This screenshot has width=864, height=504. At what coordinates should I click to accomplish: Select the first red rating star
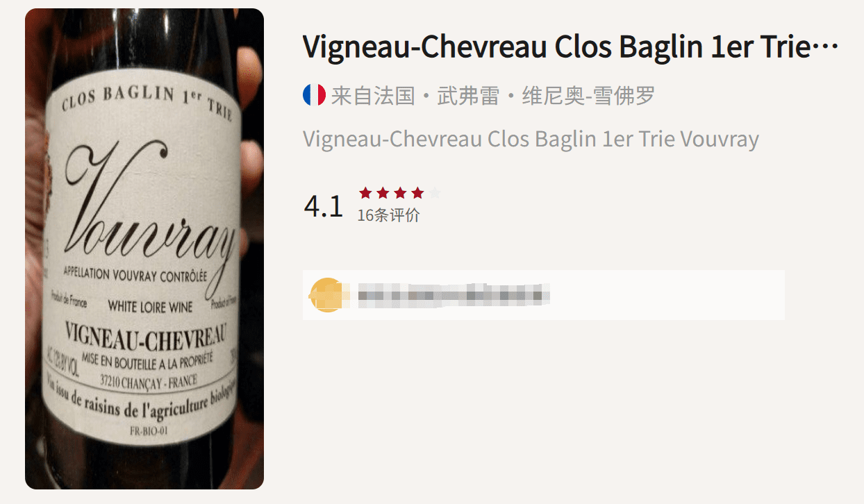(365, 193)
